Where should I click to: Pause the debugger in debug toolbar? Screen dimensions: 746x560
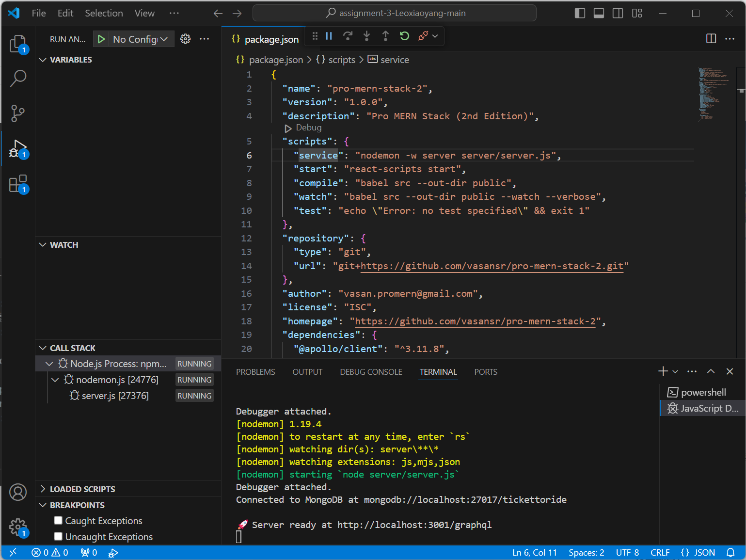(x=329, y=36)
